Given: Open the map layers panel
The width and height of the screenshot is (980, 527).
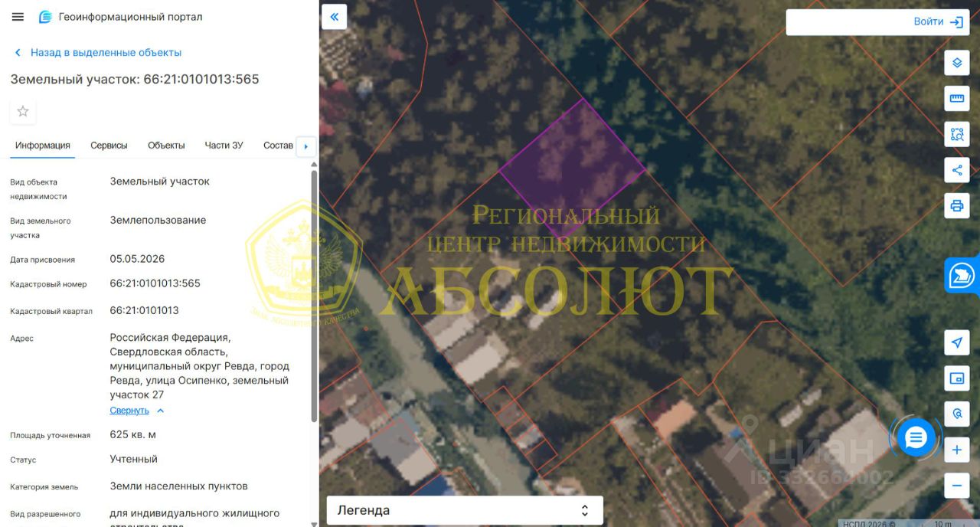Looking at the screenshot, I should (x=957, y=63).
